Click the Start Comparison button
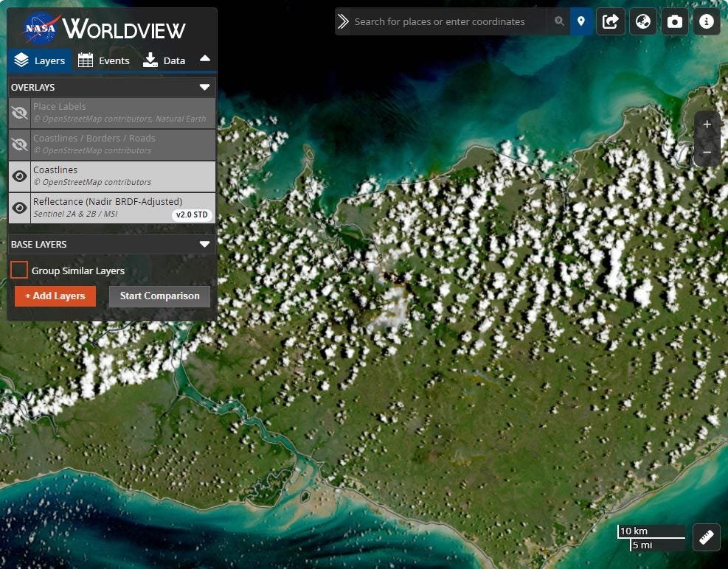728x569 pixels. pos(160,296)
